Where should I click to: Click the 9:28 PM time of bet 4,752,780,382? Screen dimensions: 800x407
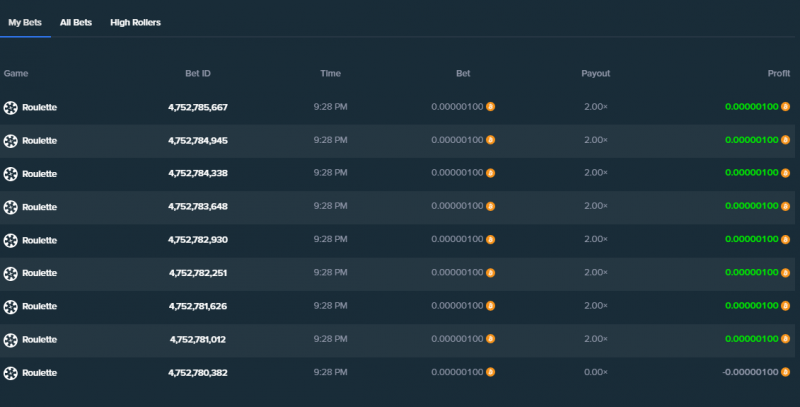pyautogui.click(x=331, y=372)
